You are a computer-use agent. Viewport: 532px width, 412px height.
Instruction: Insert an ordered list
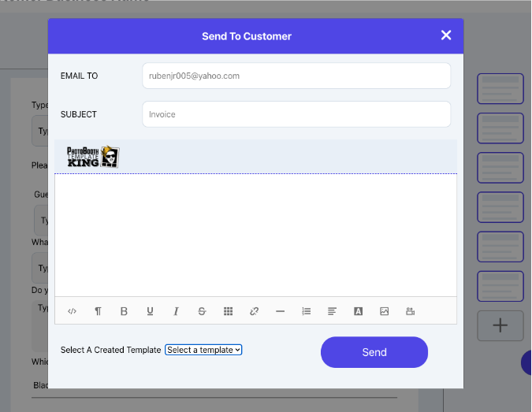pos(307,311)
